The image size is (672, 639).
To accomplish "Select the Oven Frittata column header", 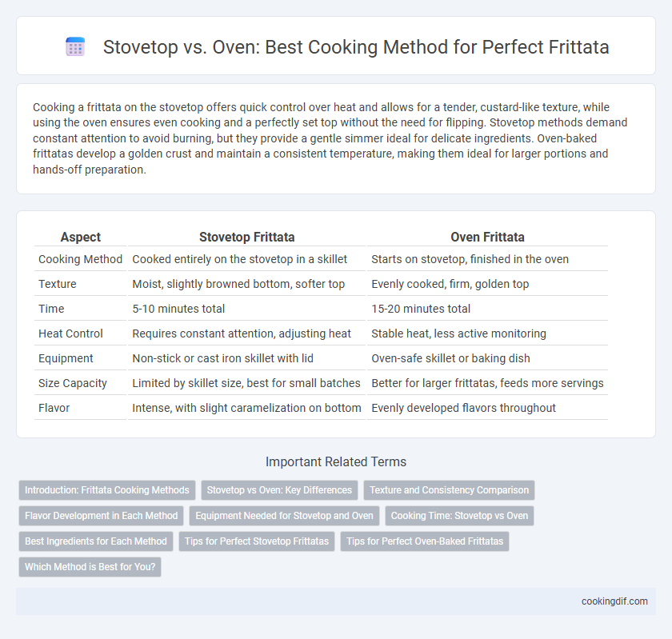I will tap(487, 237).
